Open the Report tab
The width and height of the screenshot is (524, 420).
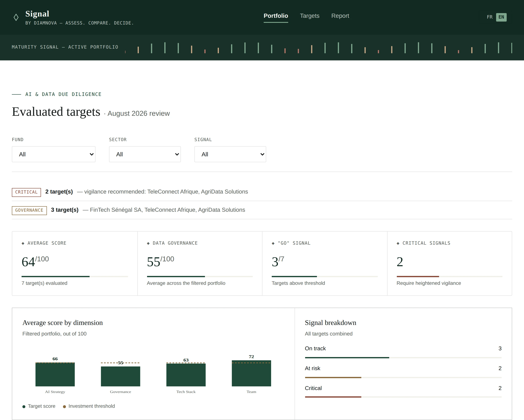(x=340, y=16)
